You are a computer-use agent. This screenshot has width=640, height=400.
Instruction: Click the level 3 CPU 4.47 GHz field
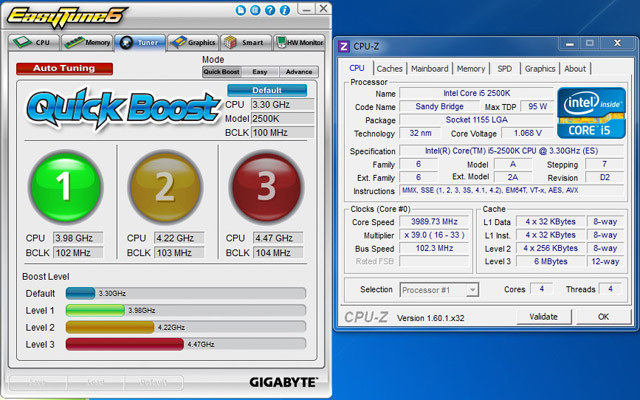(x=278, y=238)
